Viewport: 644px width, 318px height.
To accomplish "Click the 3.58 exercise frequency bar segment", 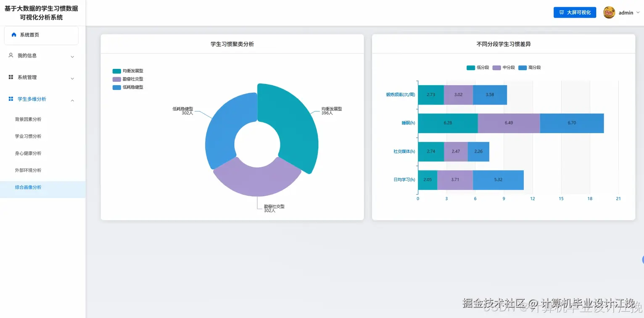I will coord(490,95).
